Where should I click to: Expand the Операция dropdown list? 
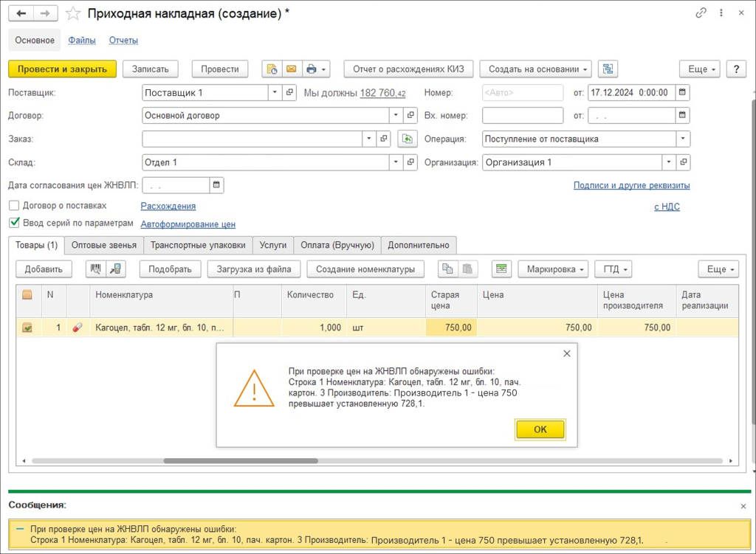(683, 139)
